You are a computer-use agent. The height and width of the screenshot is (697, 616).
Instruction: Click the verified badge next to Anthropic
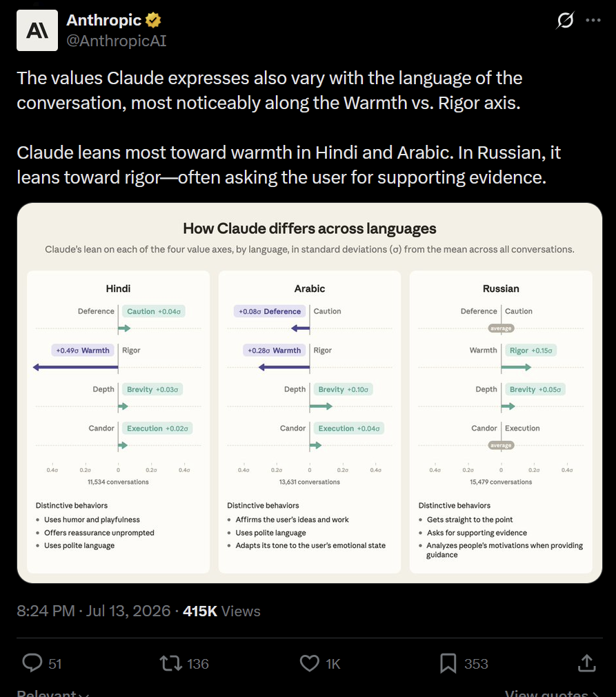(153, 20)
